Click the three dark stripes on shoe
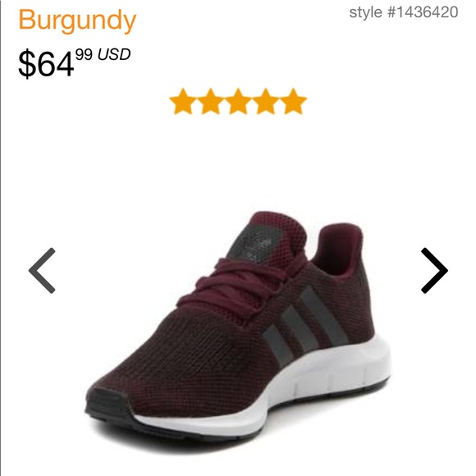 tap(304, 324)
